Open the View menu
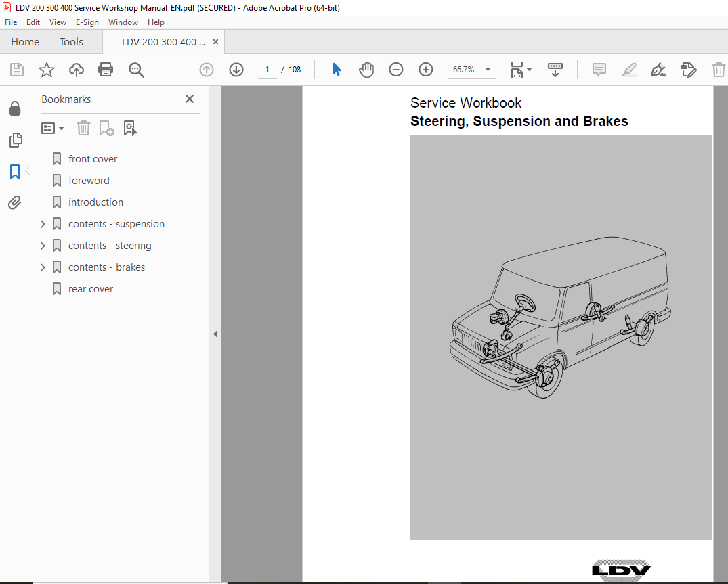This screenshot has width=728, height=584. pos(58,22)
